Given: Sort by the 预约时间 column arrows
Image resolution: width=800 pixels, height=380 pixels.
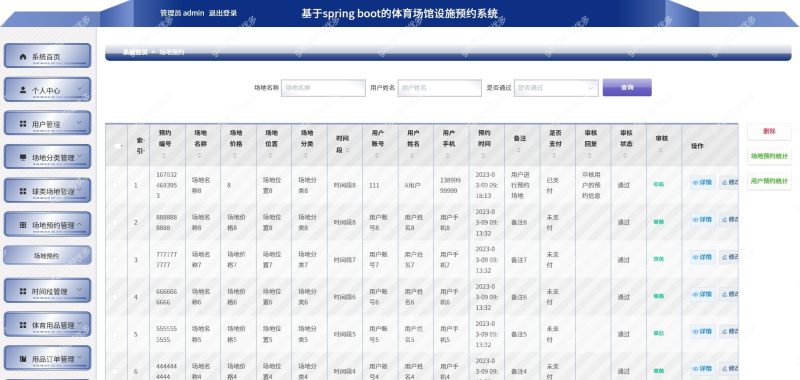Looking at the screenshot, I should [483, 156].
